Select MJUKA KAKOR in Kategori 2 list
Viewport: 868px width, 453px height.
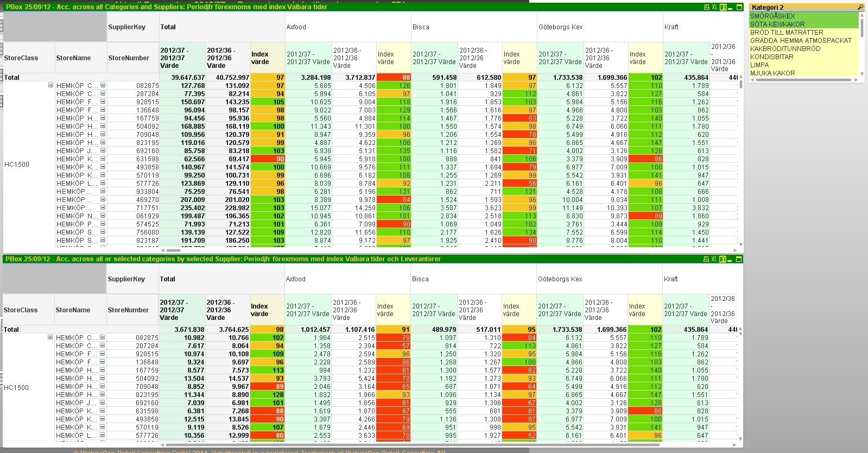tap(804, 73)
